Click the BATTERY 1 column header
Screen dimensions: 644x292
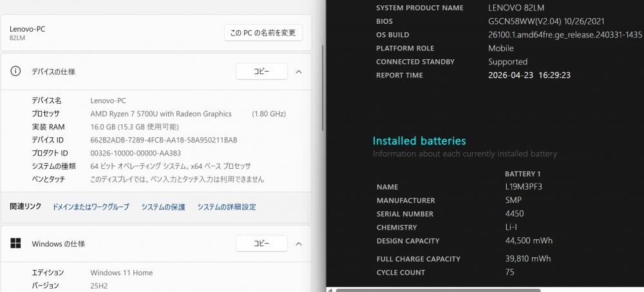(x=523, y=174)
